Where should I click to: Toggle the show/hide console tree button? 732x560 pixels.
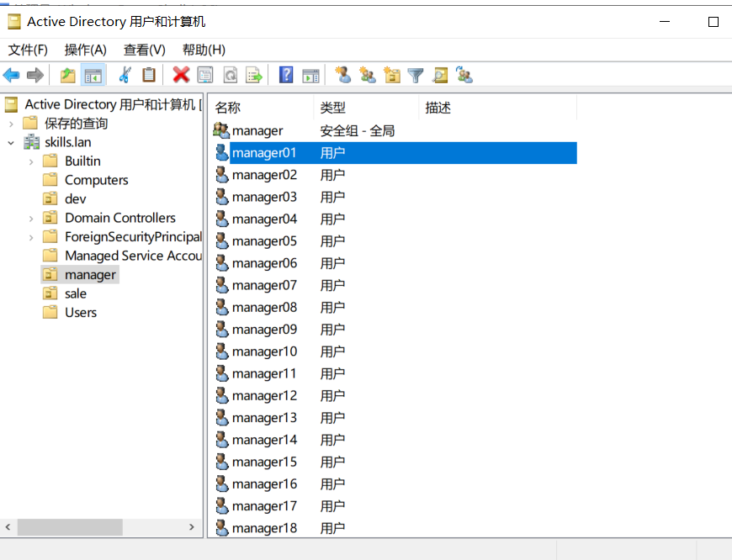(x=93, y=76)
